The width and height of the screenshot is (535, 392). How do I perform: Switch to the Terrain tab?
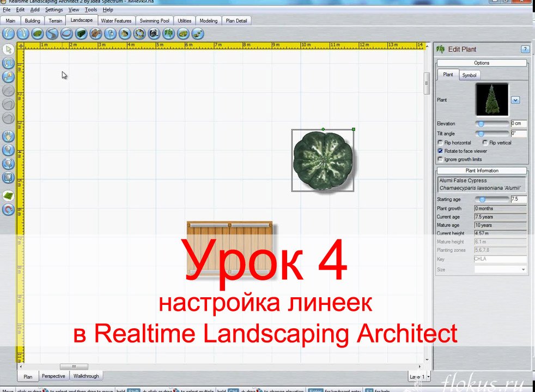click(55, 21)
